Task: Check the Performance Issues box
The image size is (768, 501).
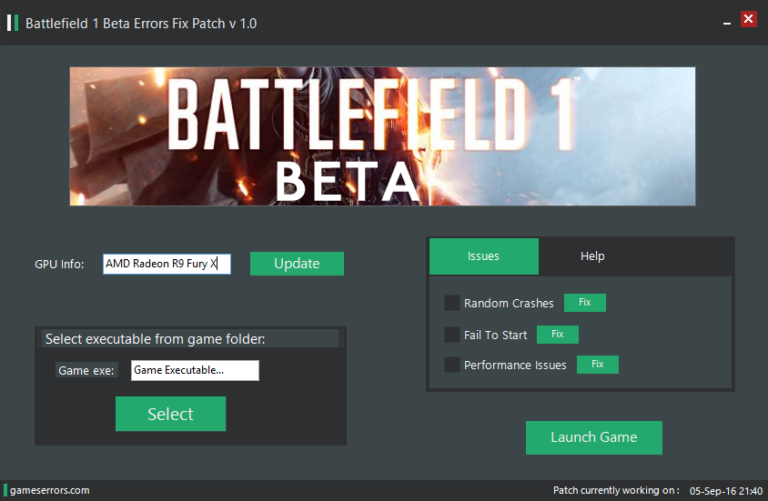Action: tap(452, 365)
